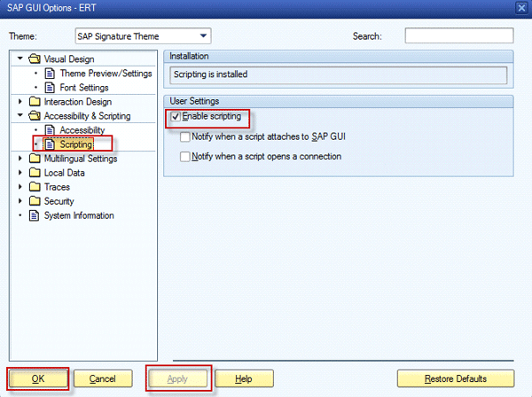Viewport: 532px width, 397px height.
Task: Click the Installation group header
Action: coord(339,57)
